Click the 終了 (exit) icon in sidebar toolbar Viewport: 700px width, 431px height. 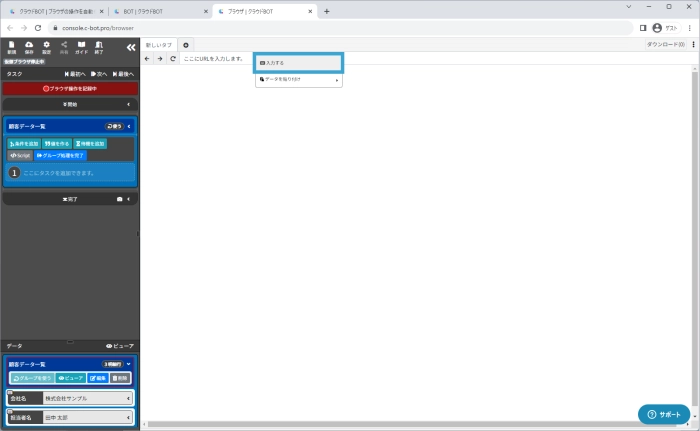(99, 47)
